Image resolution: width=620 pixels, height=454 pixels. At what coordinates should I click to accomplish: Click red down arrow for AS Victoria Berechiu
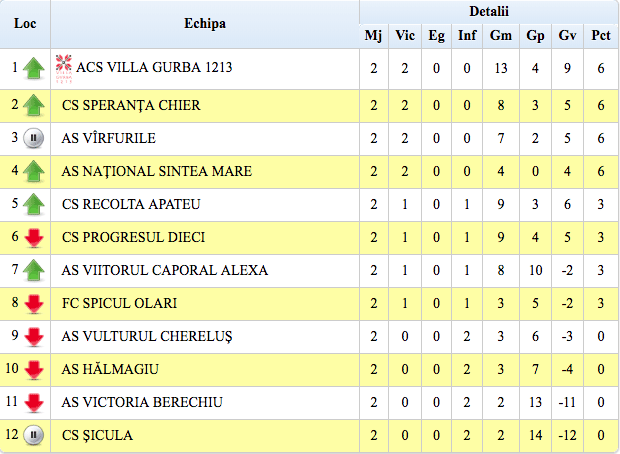[x=33, y=403]
